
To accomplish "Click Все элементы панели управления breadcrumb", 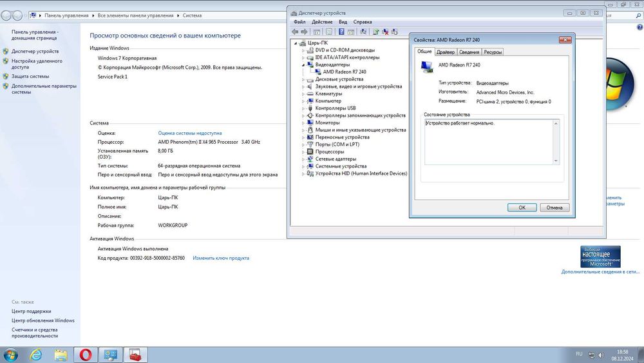I will pyautogui.click(x=135, y=15).
